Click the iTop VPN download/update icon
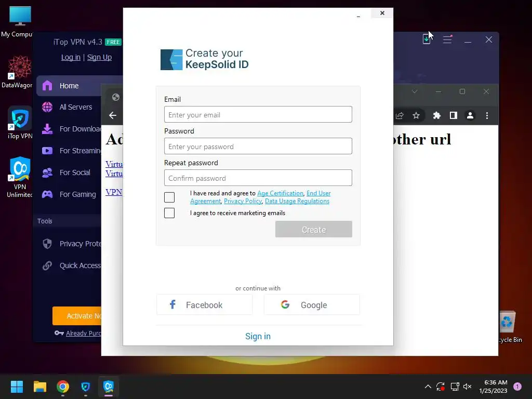 (x=427, y=39)
